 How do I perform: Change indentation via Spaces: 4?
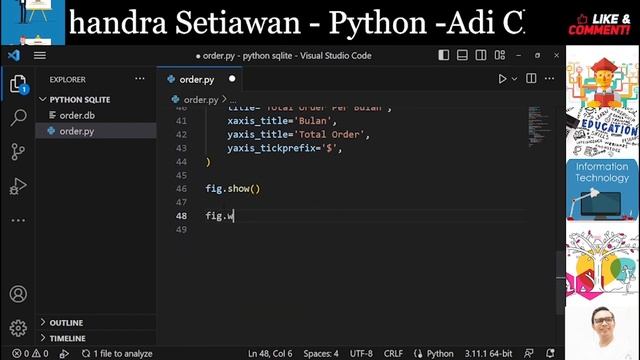(x=321, y=353)
